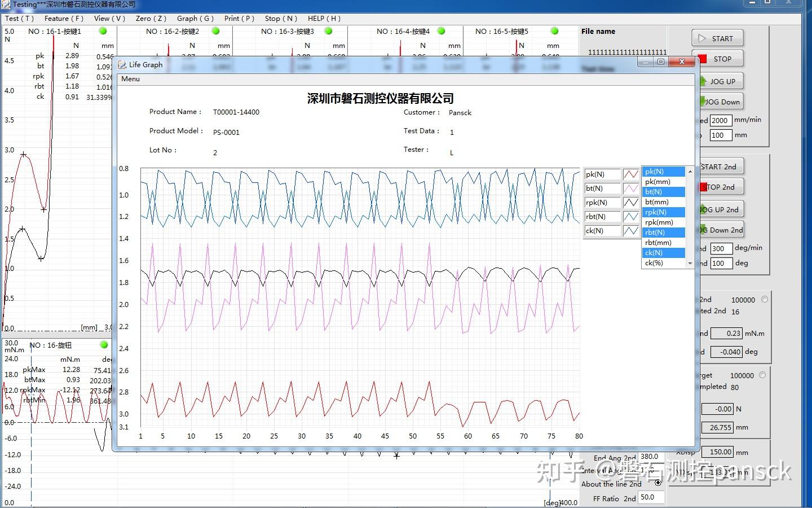This screenshot has width=812, height=508.
Task: Click the 100 mm jog distance field
Action: click(x=721, y=135)
